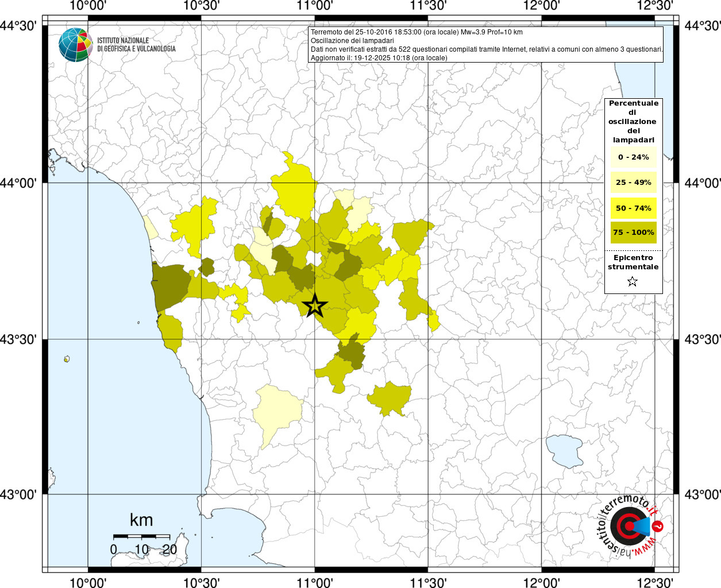Click the large pale yellow southern municipality
Image resolution: width=721 pixels, height=588 pixels.
pyautogui.click(x=277, y=410)
